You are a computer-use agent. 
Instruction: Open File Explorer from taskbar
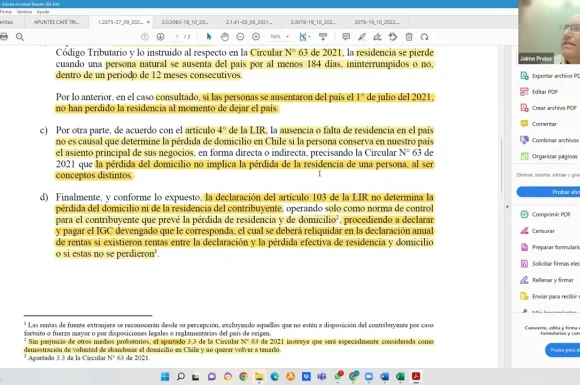pyautogui.click(x=259, y=376)
